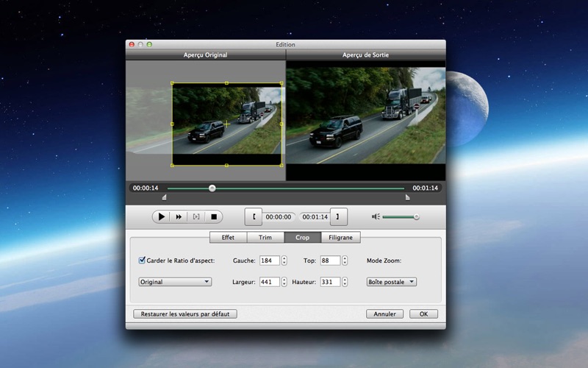Click the Gauche value stepper
This screenshot has width=588, height=368.
(x=284, y=261)
